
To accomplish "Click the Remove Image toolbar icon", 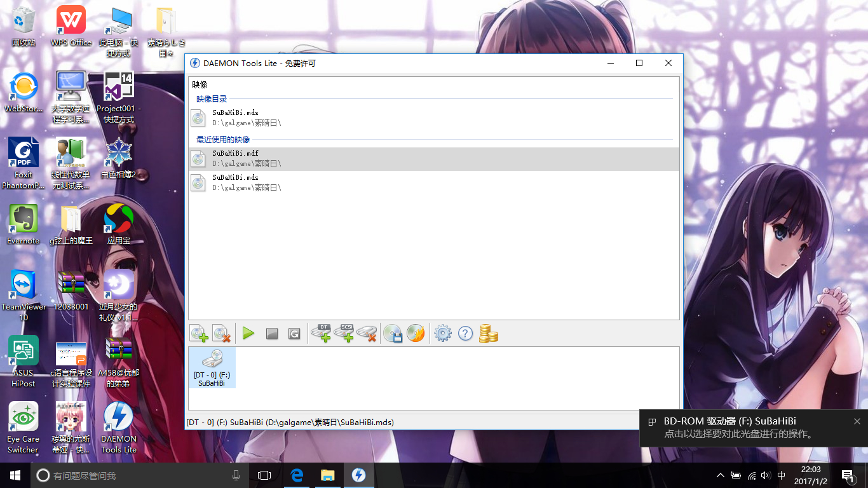I will [221, 333].
